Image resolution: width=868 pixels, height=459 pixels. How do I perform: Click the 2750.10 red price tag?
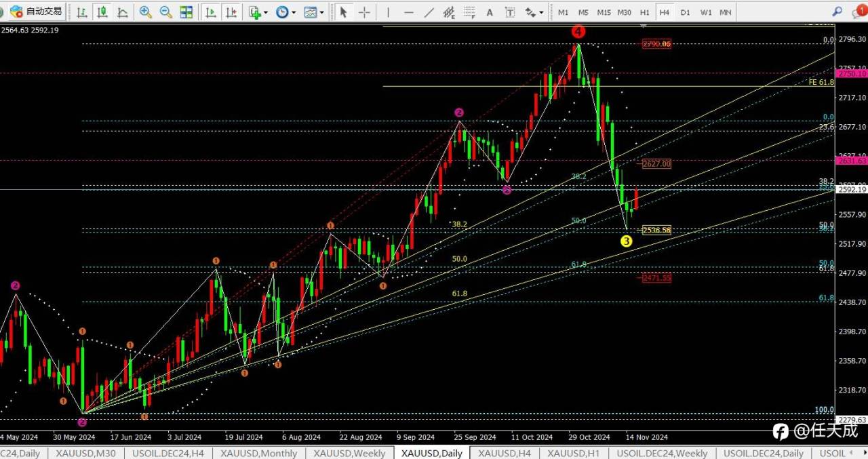[852, 73]
